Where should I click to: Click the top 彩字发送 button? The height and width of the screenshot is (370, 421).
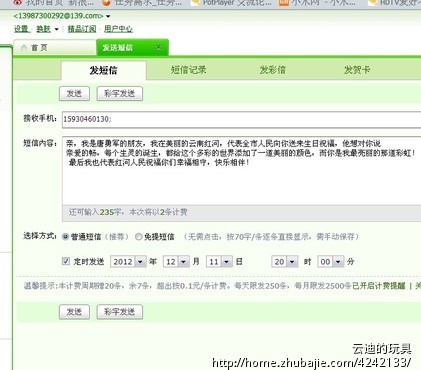click(120, 94)
